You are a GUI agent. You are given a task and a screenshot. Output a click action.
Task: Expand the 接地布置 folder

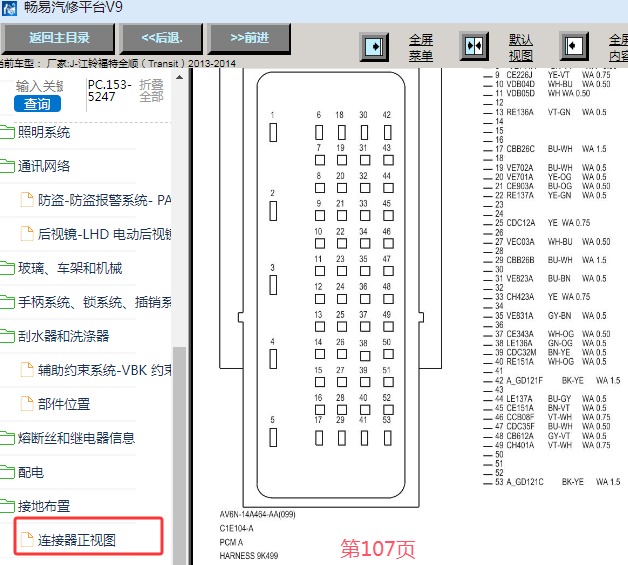tap(44, 506)
